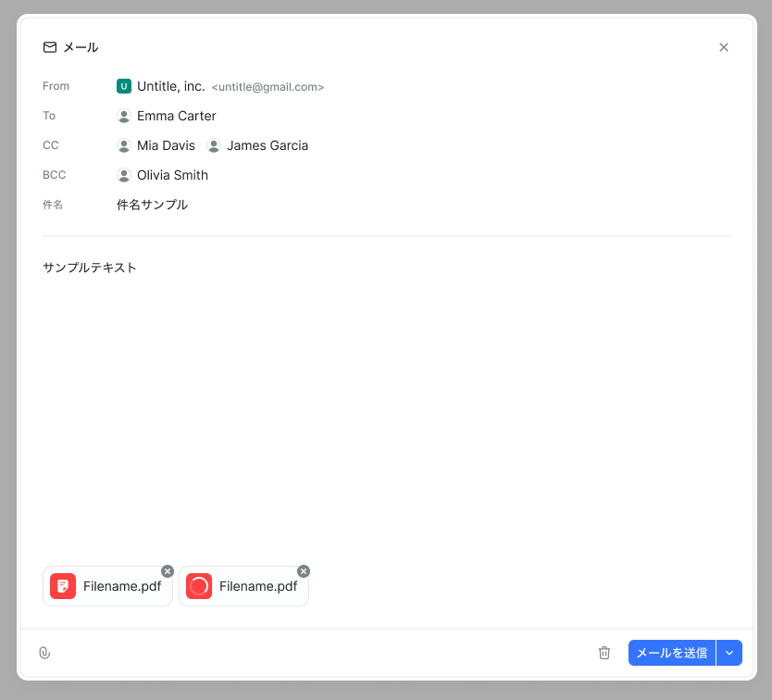772x700 pixels.
Task: Click the attach file paperclip icon
Action: tap(44, 653)
